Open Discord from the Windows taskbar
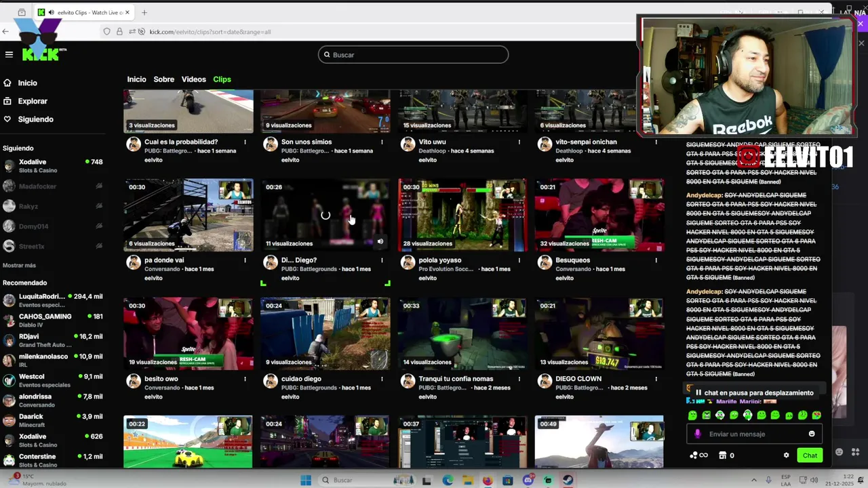Image resolution: width=868 pixels, height=488 pixels. tap(528, 481)
